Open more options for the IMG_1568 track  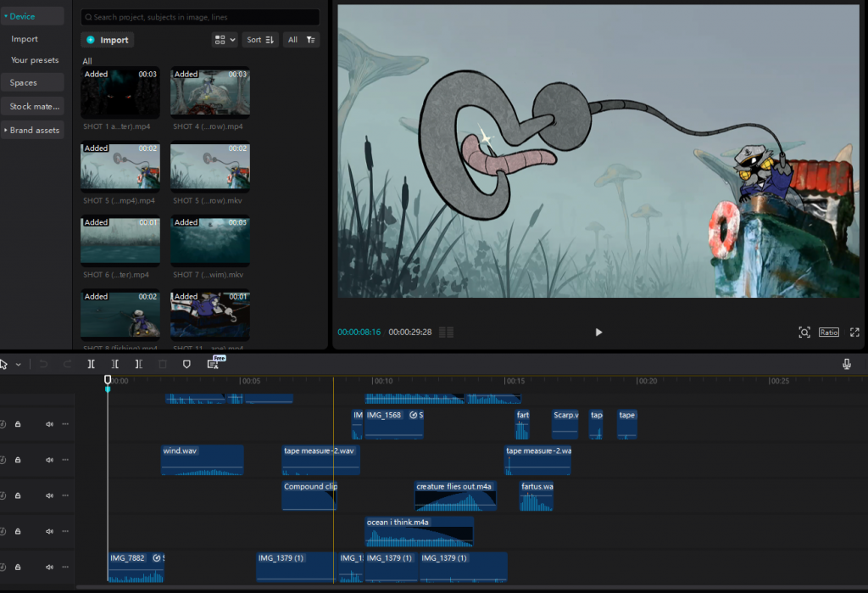click(65, 424)
